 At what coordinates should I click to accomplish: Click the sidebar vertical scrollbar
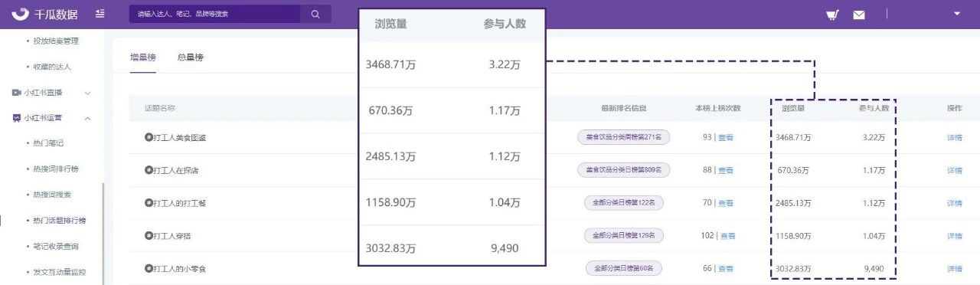pyautogui.click(x=103, y=233)
